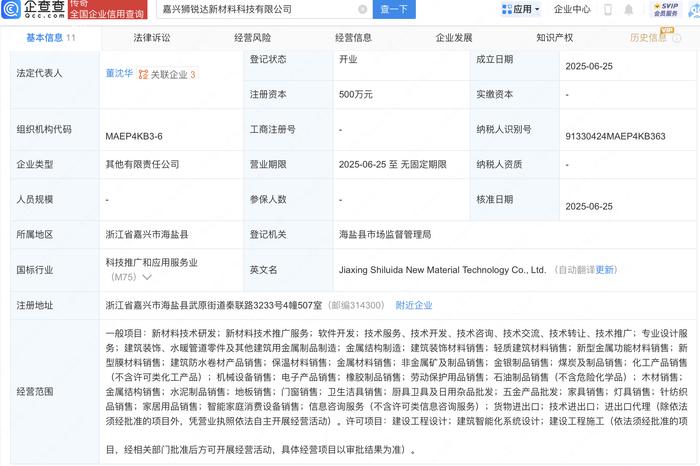This screenshot has width=700, height=466.
Task: Open the Qcc.com logo homepage
Action: point(34,9)
